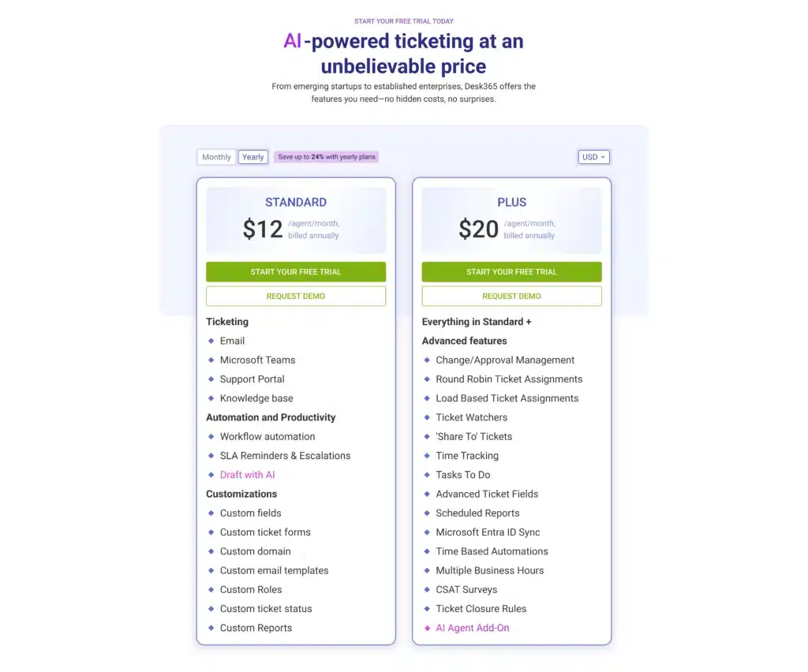Open the USD currency dropdown
Screen dimensions: 808x672
click(593, 157)
